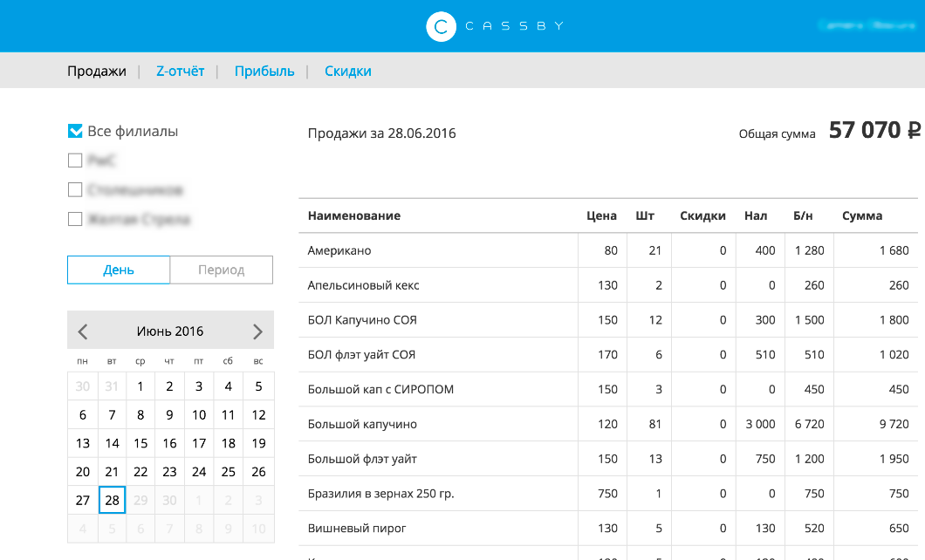Screen dimensions: 925x560
Task: Open the Продажи tab
Action: (97, 72)
